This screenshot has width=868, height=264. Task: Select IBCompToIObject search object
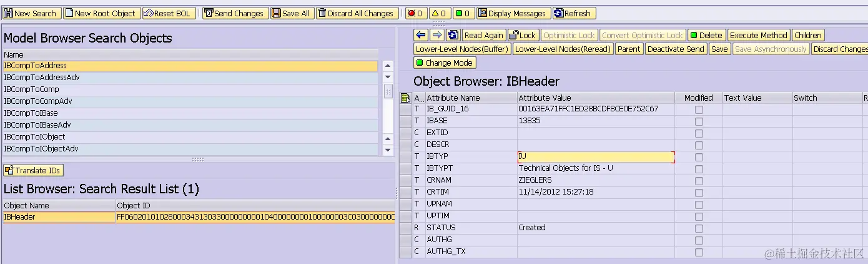190,137
